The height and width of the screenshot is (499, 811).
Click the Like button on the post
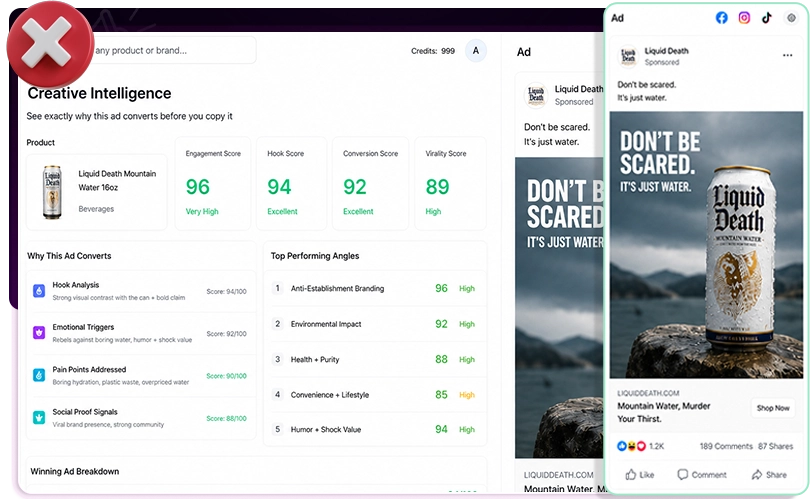point(640,475)
